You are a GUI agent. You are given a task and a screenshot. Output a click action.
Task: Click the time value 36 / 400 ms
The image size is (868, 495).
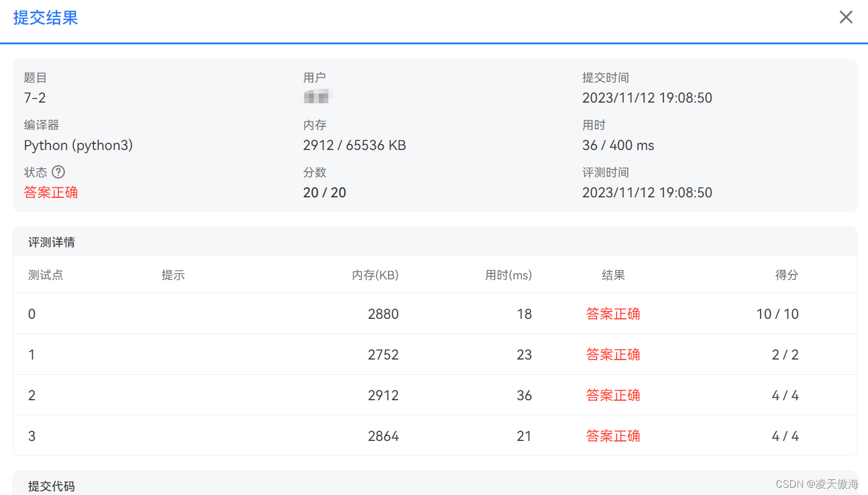click(619, 145)
